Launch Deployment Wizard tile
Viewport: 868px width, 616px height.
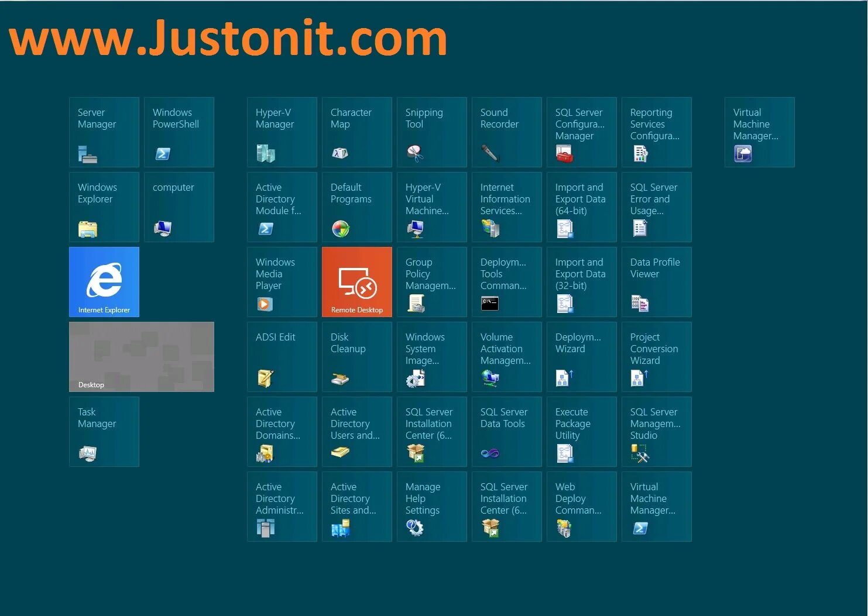click(x=582, y=357)
